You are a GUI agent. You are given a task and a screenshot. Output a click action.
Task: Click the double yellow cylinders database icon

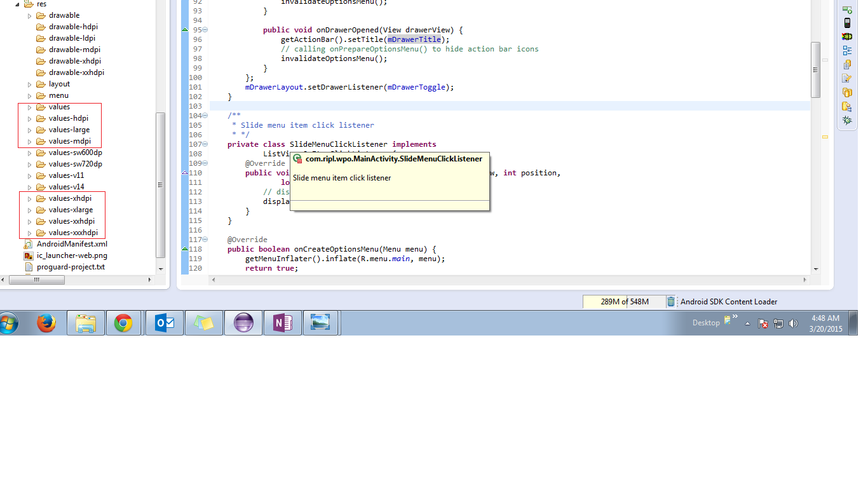pyautogui.click(x=847, y=92)
